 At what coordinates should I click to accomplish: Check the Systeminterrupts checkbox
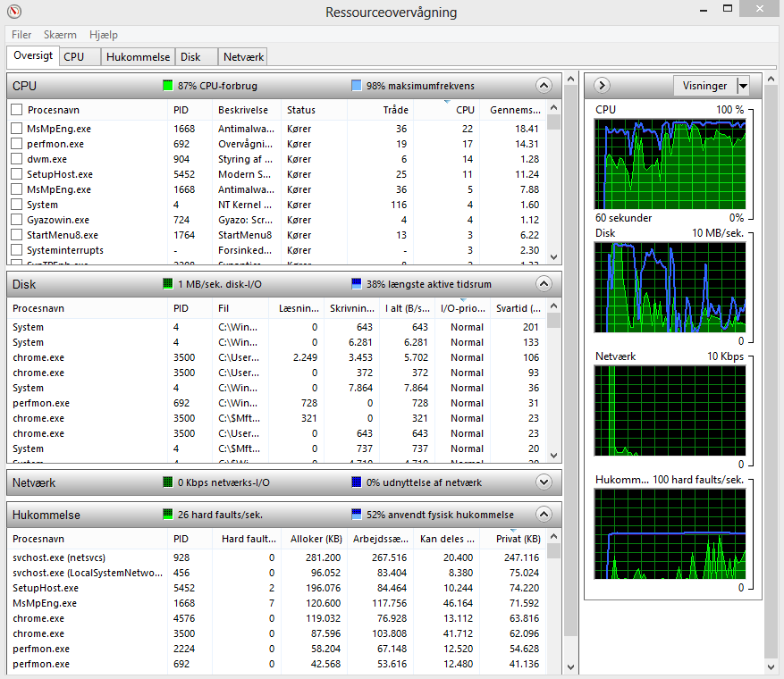click(x=17, y=250)
